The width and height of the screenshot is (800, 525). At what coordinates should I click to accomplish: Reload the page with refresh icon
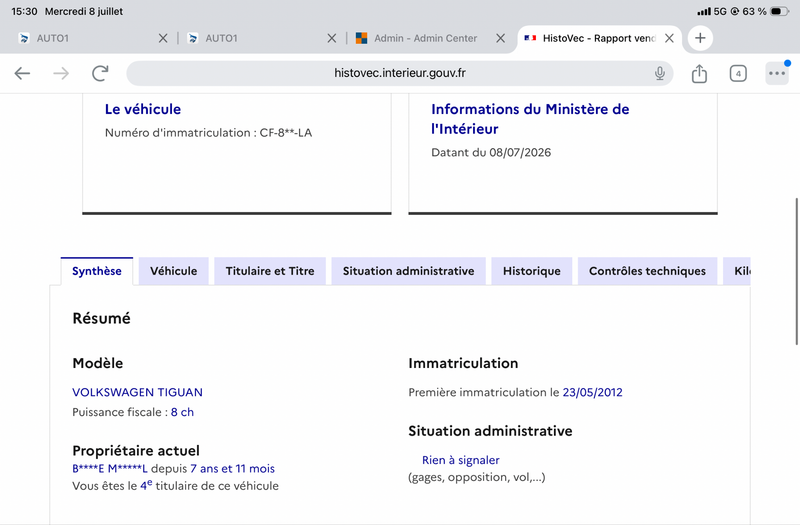click(x=100, y=73)
